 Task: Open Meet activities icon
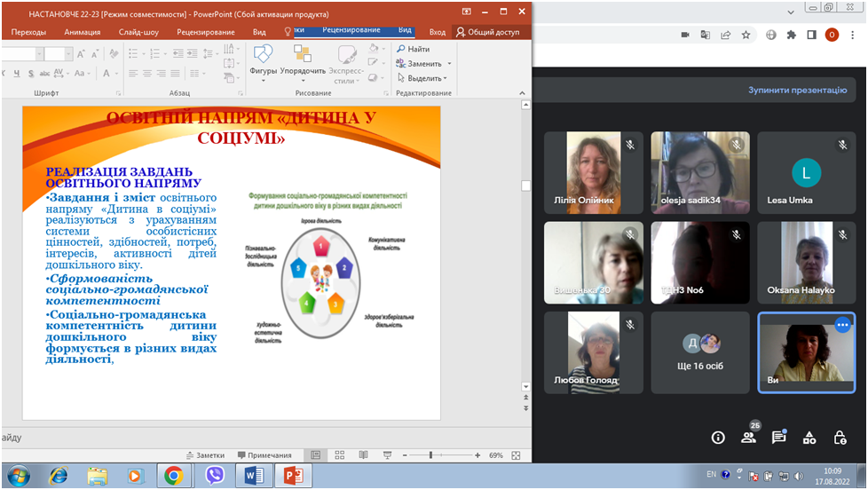click(809, 438)
